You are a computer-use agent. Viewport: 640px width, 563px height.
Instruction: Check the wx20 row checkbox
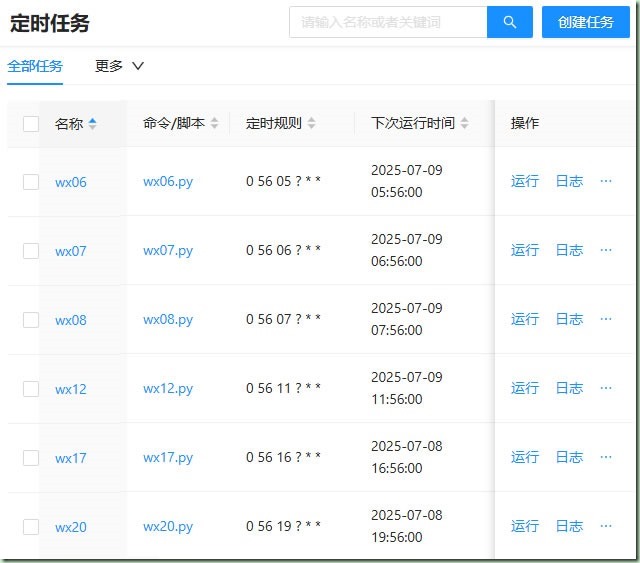pyautogui.click(x=31, y=527)
